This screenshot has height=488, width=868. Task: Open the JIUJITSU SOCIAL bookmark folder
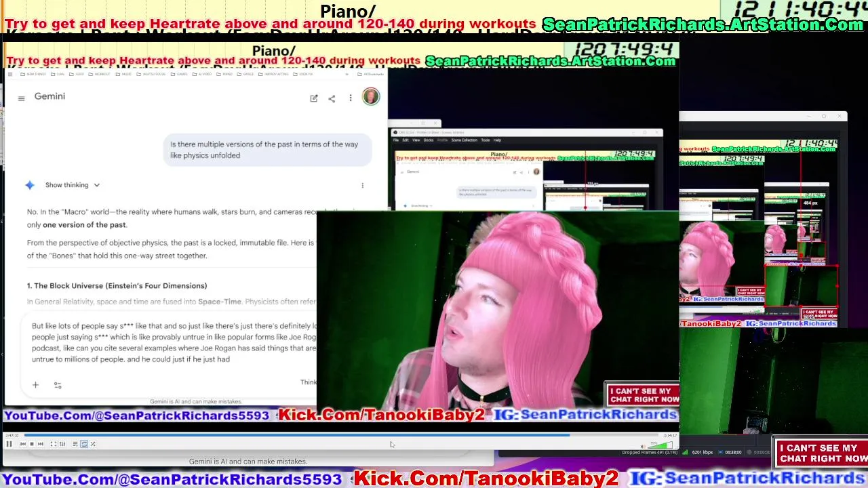click(x=151, y=74)
